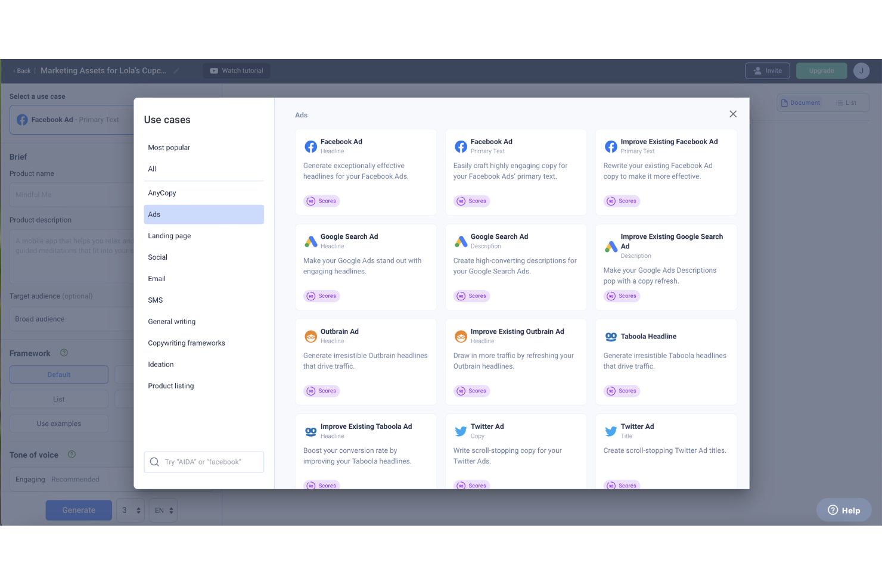Choose Taboola Headline card title
Image resolution: width=882 pixels, height=588 pixels.
coord(648,337)
